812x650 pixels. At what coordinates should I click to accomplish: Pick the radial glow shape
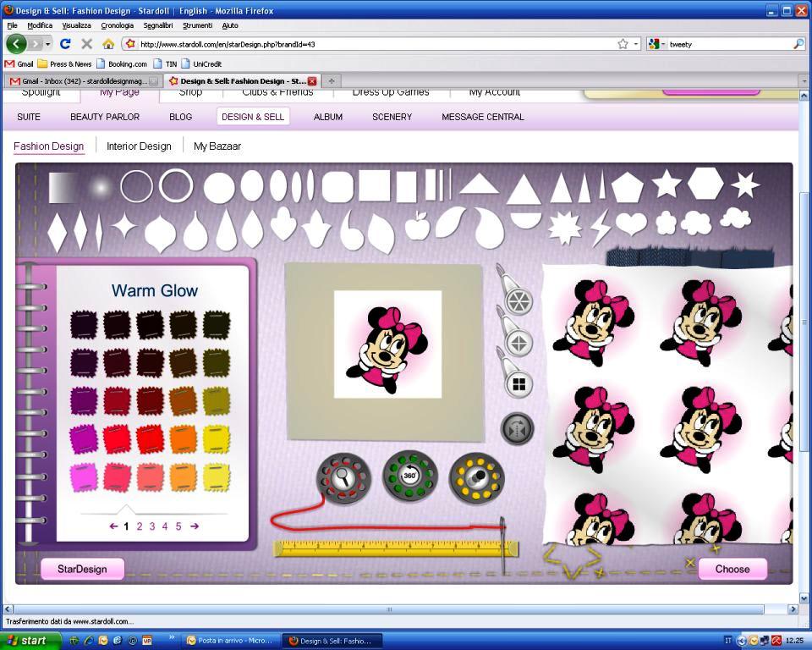(101, 187)
